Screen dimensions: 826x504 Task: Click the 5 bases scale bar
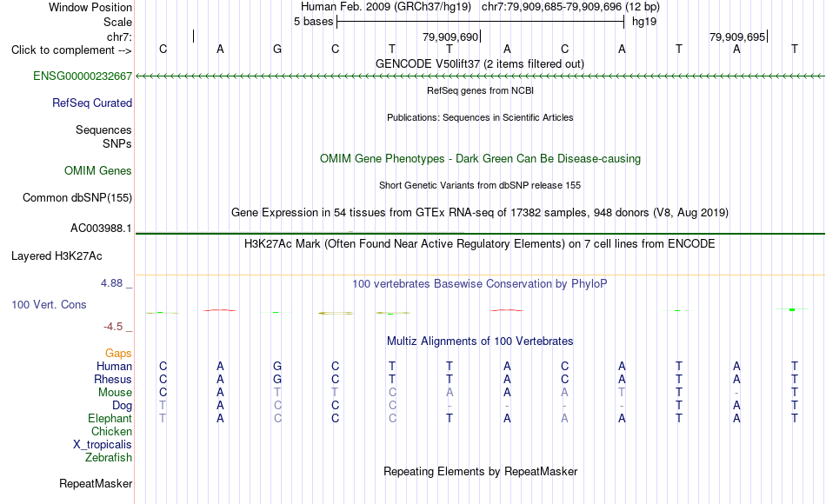pos(481,22)
